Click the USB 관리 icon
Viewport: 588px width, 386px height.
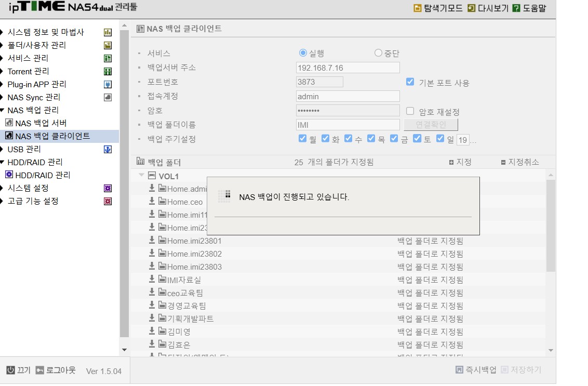point(108,149)
